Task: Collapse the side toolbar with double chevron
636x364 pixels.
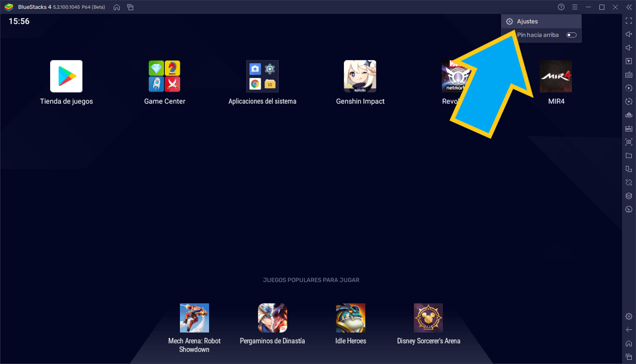Action: (x=629, y=7)
